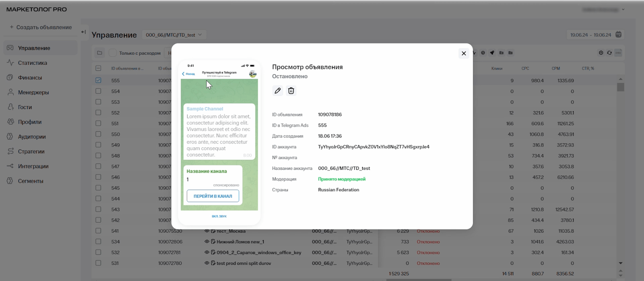Click the МАРКЕТОЛОГ PRO logo
This screenshot has width=644, height=281.
click(x=37, y=9)
